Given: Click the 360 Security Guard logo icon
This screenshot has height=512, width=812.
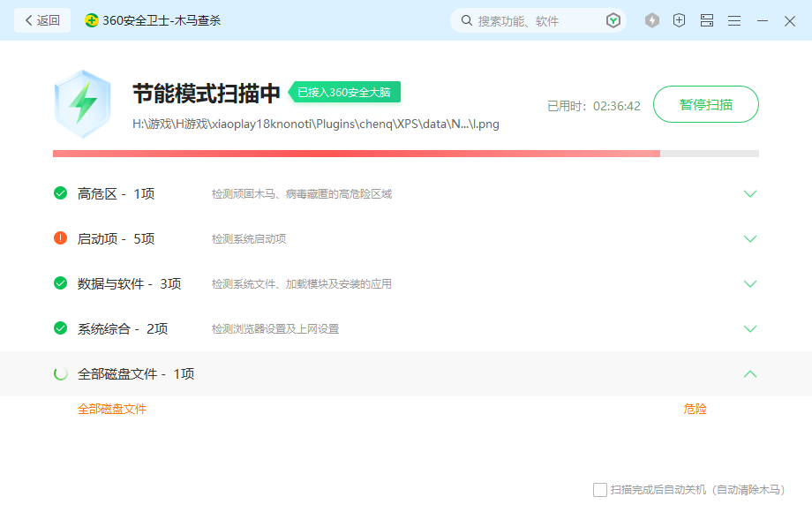Looking at the screenshot, I should coord(91,20).
